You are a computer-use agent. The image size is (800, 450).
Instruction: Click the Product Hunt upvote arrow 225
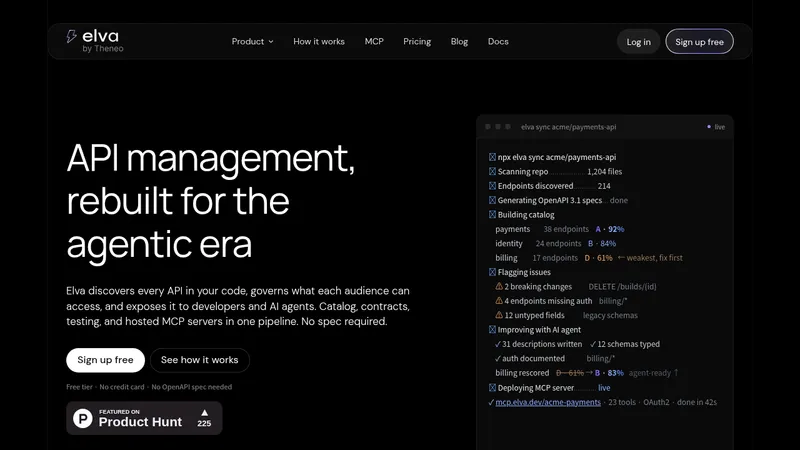tap(204, 418)
